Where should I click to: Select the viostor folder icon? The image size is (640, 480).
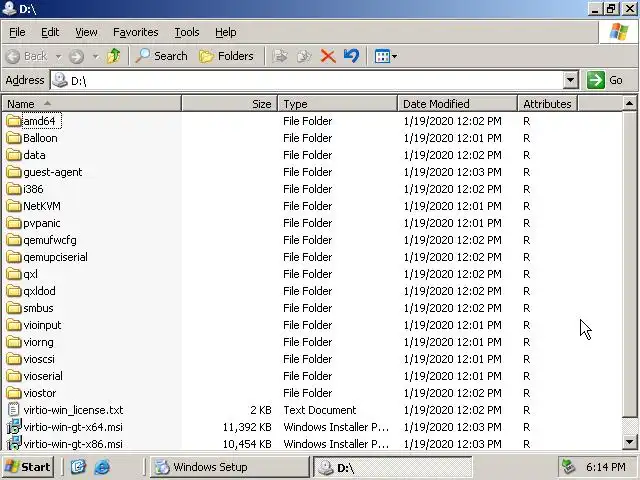click(x=13, y=393)
